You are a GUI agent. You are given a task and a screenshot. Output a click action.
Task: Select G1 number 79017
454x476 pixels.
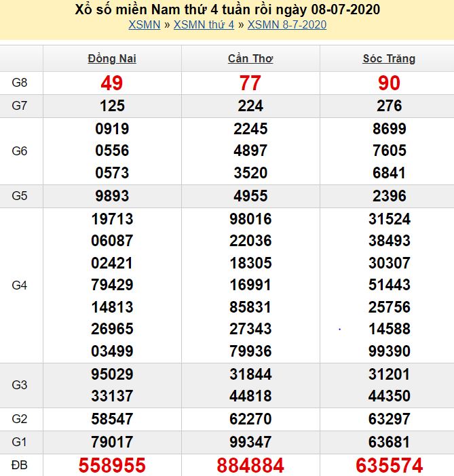(x=112, y=442)
